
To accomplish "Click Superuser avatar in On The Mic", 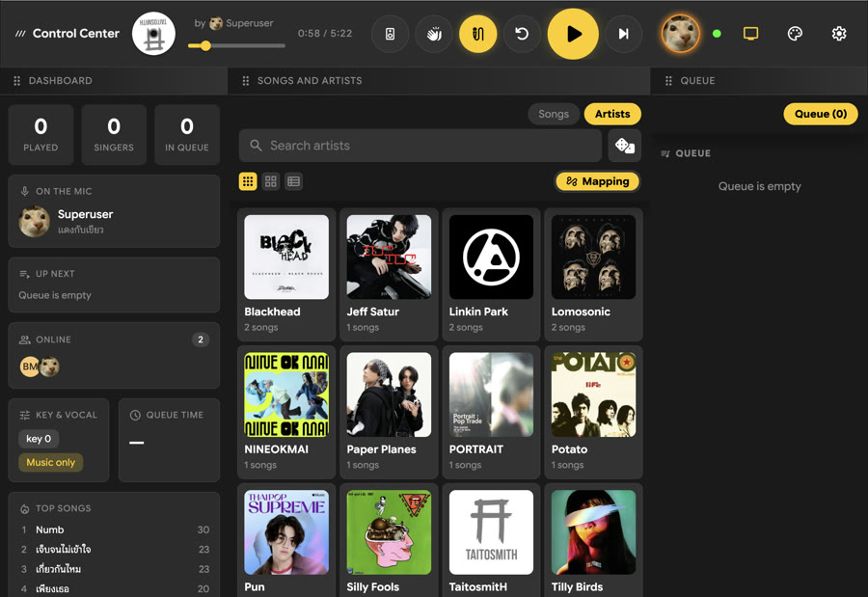I will (x=35, y=221).
